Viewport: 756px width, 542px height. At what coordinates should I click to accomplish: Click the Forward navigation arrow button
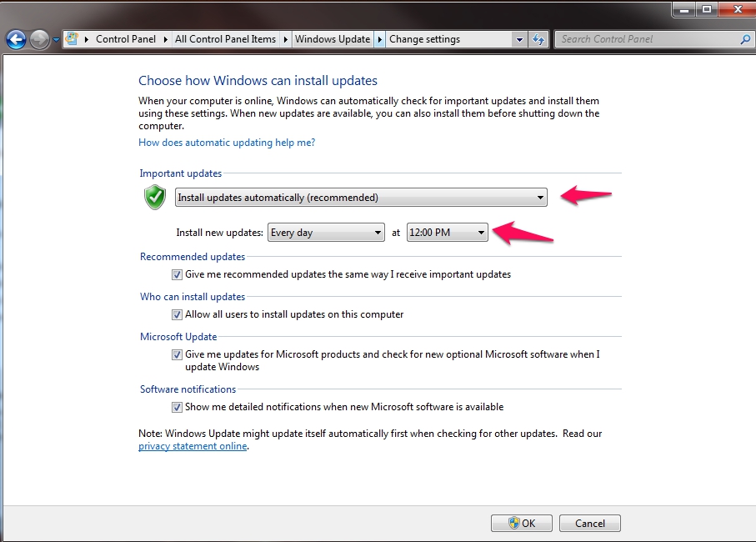[x=39, y=39]
